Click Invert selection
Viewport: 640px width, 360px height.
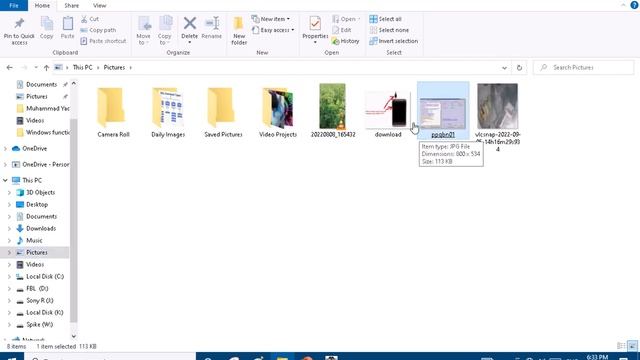[393, 41]
